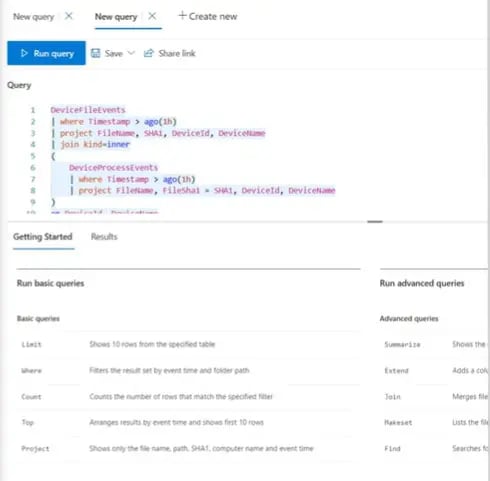This screenshot has width=490, height=481.
Task: Select the active second New query tab
Action: [x=116, y=17]
